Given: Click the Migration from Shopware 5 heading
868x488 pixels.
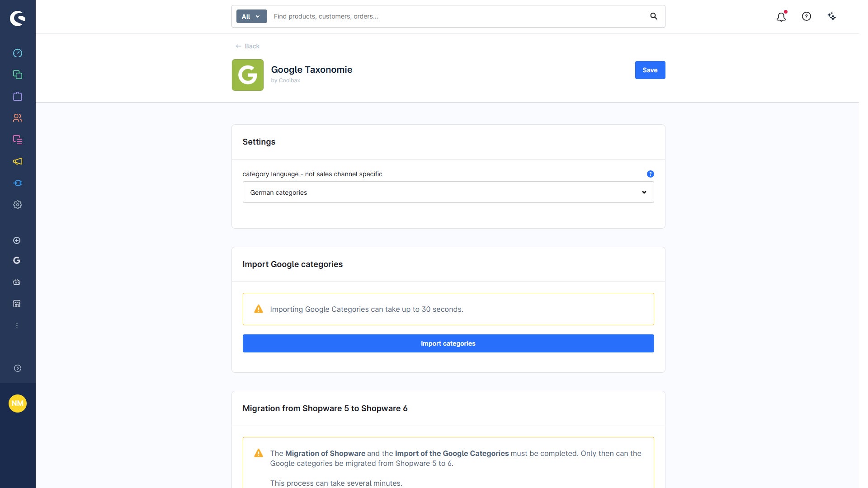Looking at the screenshot, I should click(x=325, y=408).
